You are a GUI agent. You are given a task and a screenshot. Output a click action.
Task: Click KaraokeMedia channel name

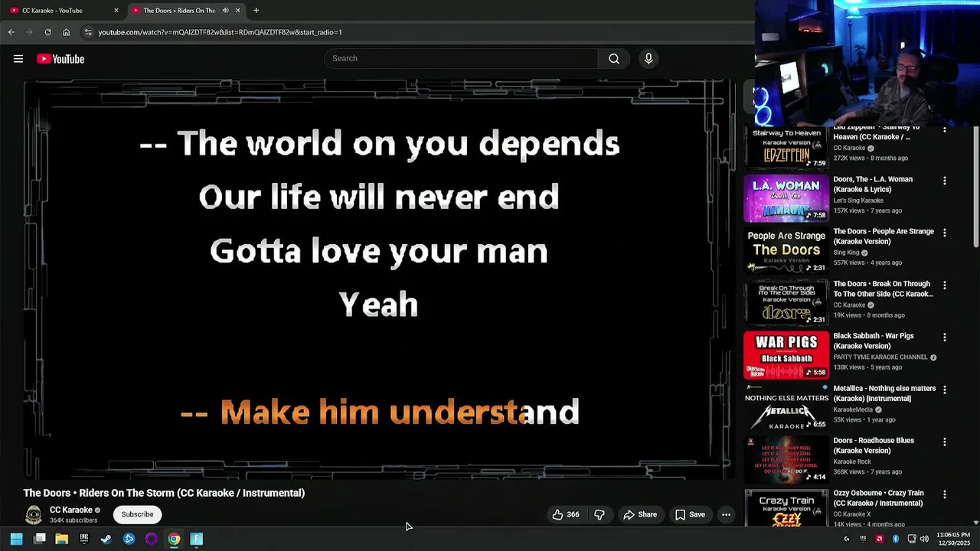tap(853, 409)
